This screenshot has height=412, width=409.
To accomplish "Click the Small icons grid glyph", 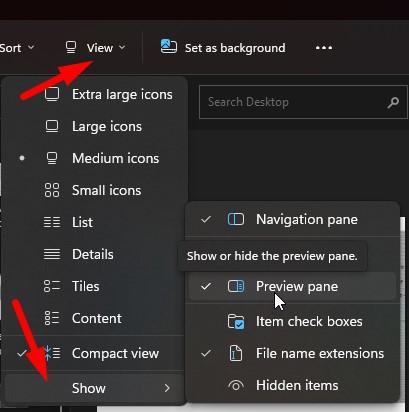I will coord(52,190).
